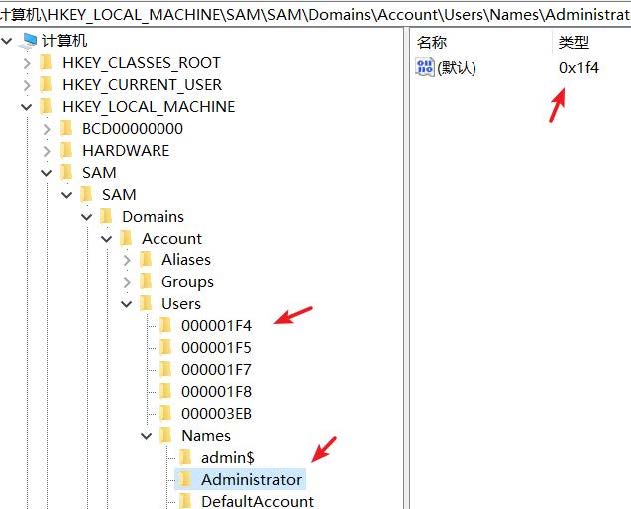
Task: Expand the Aliases key
Action: pos(127,260)
